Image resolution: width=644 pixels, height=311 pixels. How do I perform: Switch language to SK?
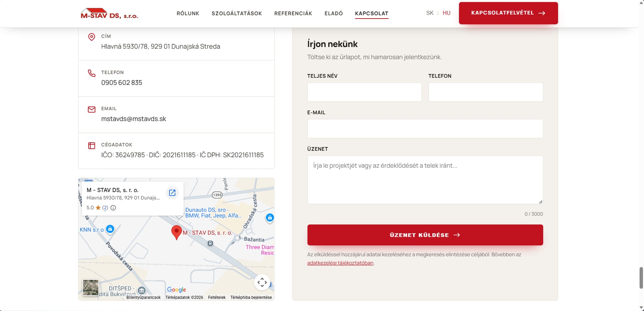pos(430,13)
